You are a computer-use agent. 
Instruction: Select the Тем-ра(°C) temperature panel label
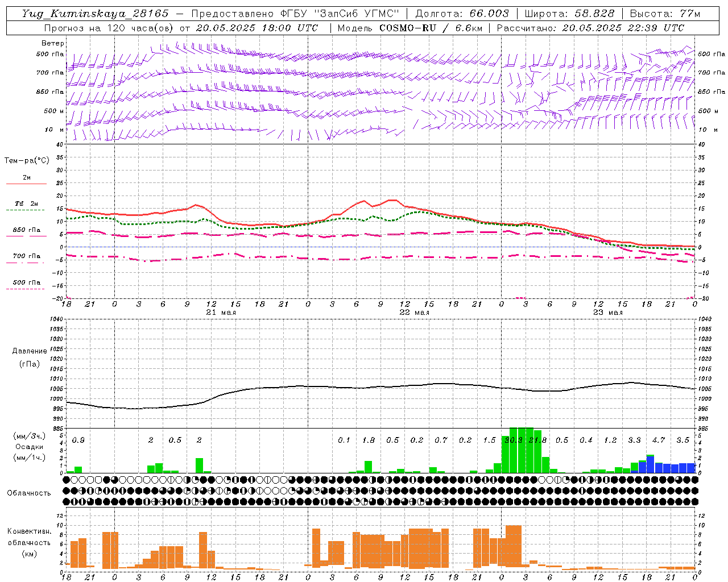point(27,161)
